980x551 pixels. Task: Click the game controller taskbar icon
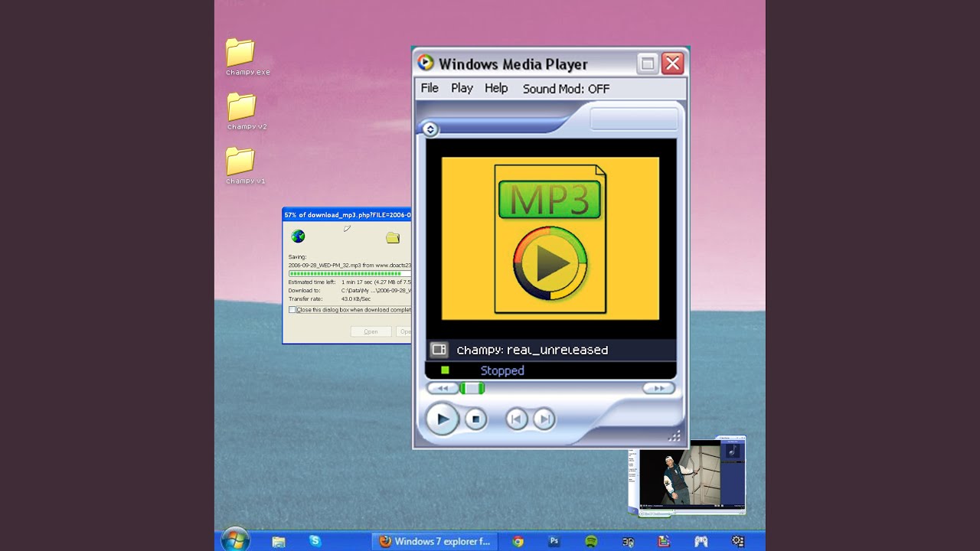click(701, 541)
